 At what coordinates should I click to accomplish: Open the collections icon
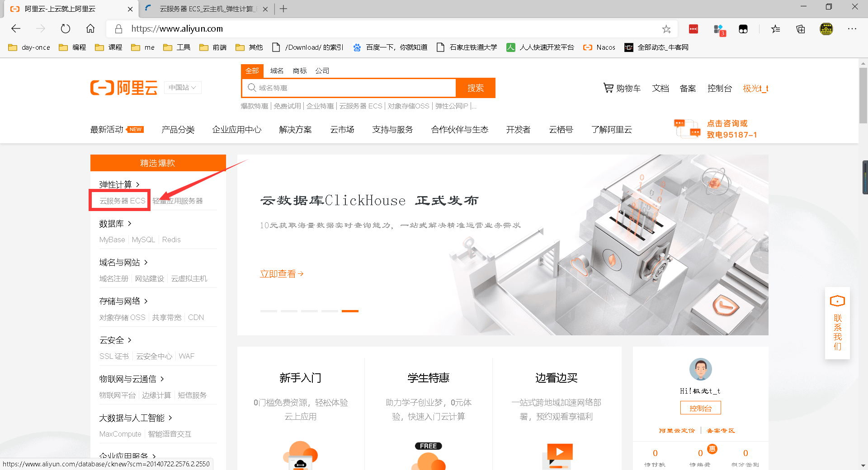[801, 29]
